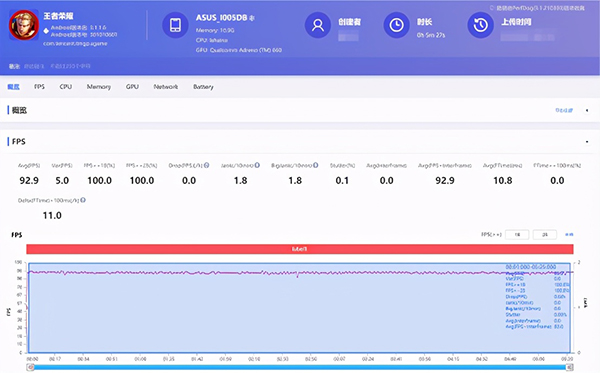Switch to the Battery tab
The height and width of the screenshot is (373, 600).
[x=203, y=87]
